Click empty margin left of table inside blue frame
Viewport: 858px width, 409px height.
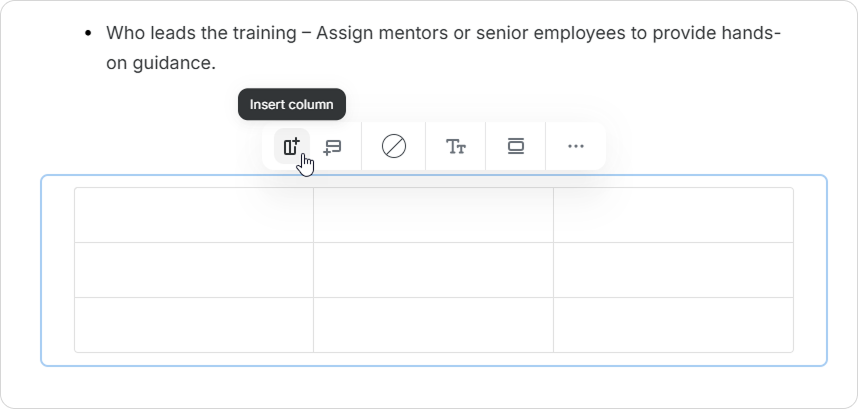pos(57,270)
